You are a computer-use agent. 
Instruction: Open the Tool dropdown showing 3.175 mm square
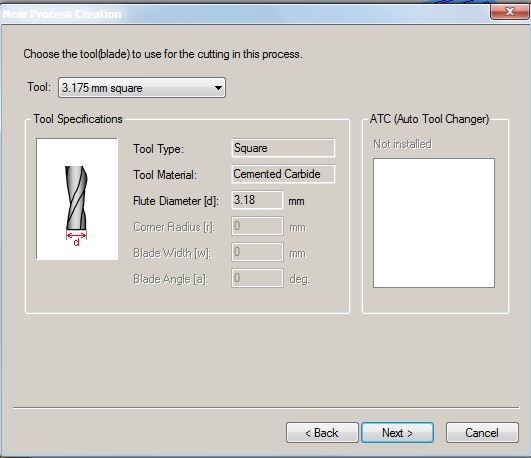[x=142, y=88]
